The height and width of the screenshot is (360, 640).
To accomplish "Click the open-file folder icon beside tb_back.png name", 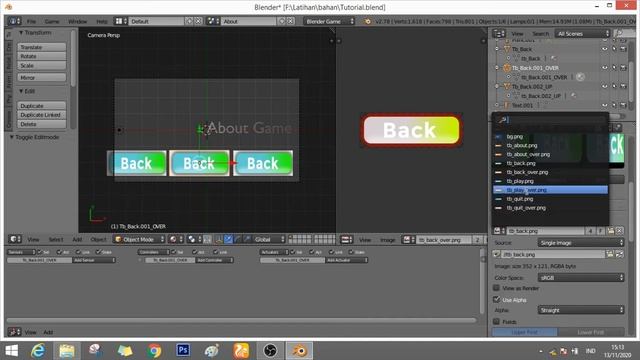I will pos(610,231).
